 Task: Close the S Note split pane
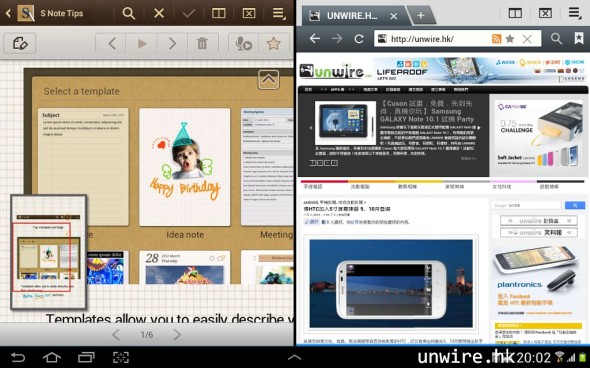pyautogui.click(x=249, y=14)
